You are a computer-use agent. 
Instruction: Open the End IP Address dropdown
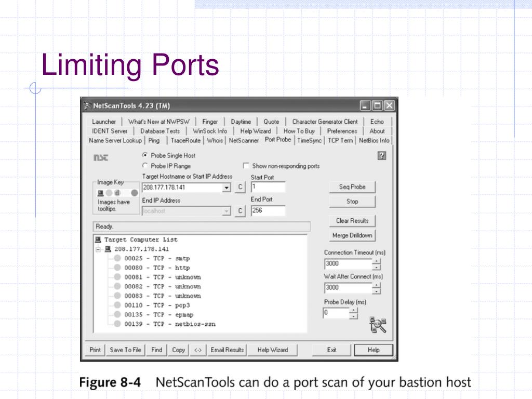coord(227,211)
